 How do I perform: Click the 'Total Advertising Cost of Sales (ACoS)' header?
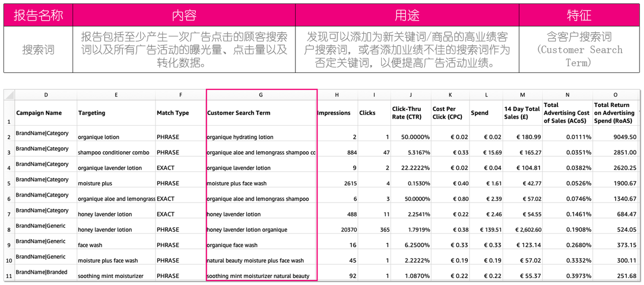pyautogui.click(x=567, y=113)
